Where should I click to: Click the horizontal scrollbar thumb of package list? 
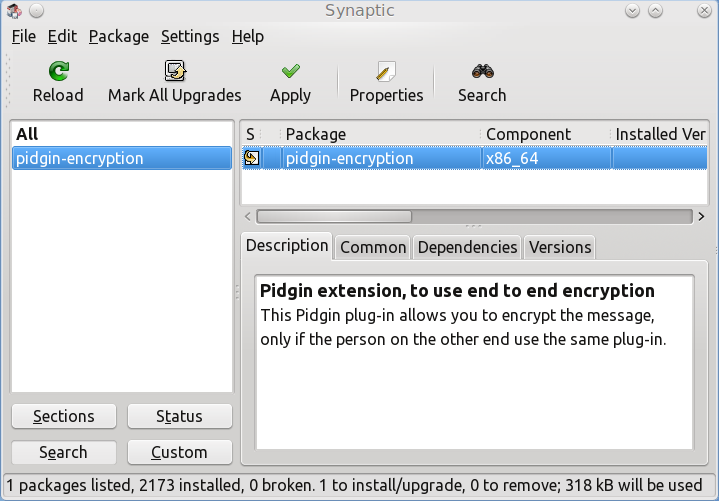click(x=334, y=217)
